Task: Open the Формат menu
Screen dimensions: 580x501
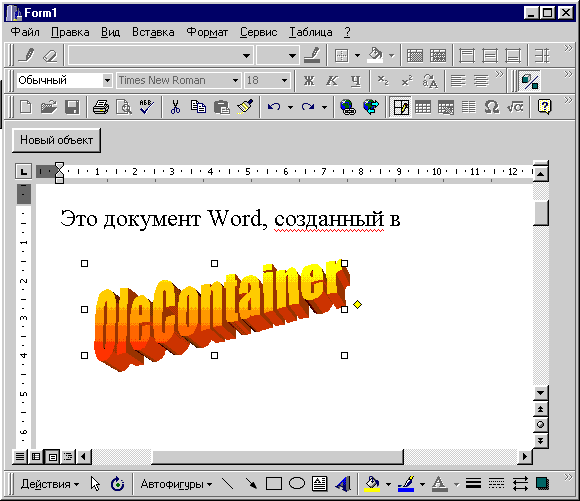Action: (207, 32)
